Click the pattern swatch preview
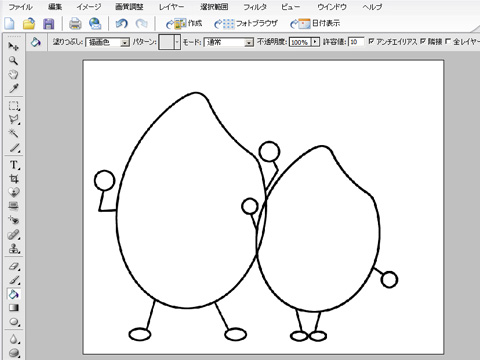This screenshot has height=360, width=480. click(x=166, y=42)
